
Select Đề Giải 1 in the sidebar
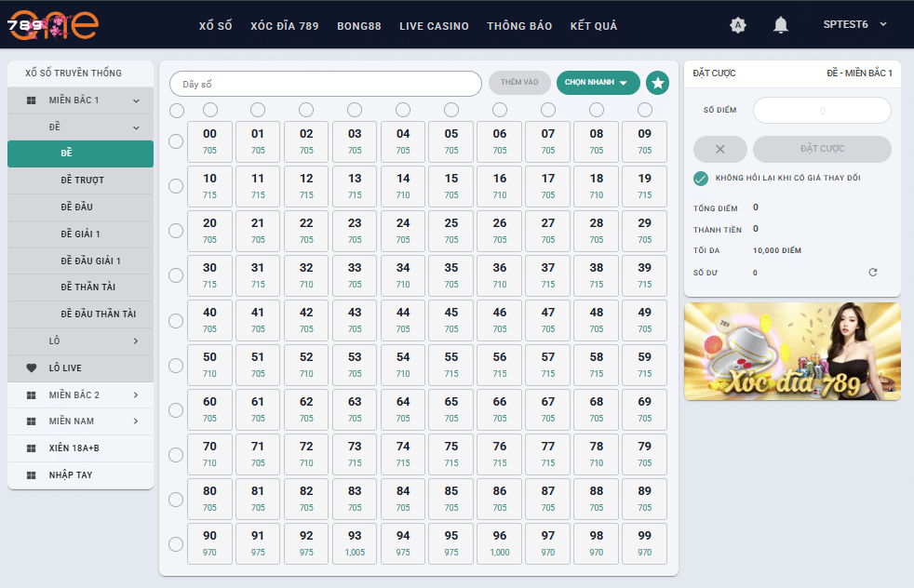click(80, 234)
